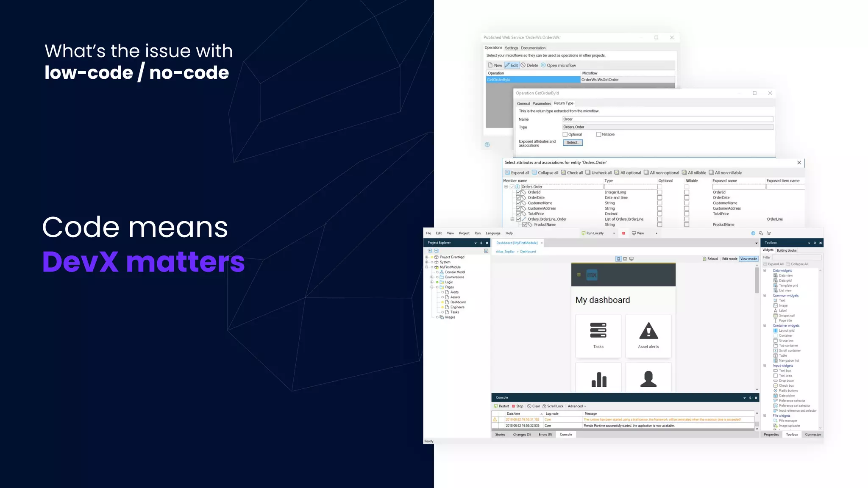Screen dimensions: 868x488
Task: Open the shopping cart App Store icon
Action: (x=769, y=233)
